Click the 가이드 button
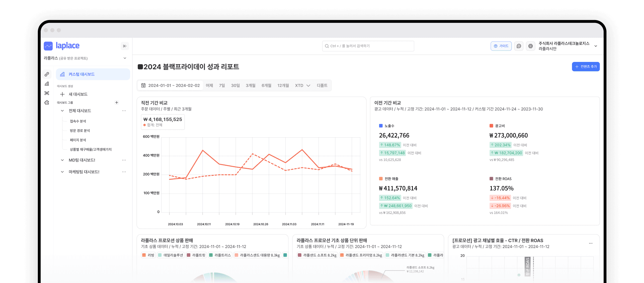This screenshot has width=644, height=283. coord(501,46)
